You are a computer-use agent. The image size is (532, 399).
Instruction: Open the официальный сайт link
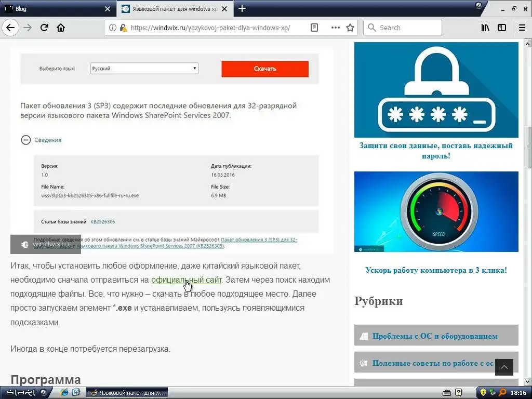coord(187,280)
